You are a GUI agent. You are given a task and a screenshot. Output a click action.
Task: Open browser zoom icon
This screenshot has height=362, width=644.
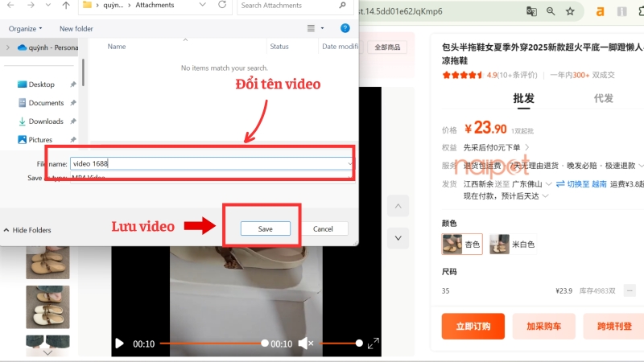551,11
